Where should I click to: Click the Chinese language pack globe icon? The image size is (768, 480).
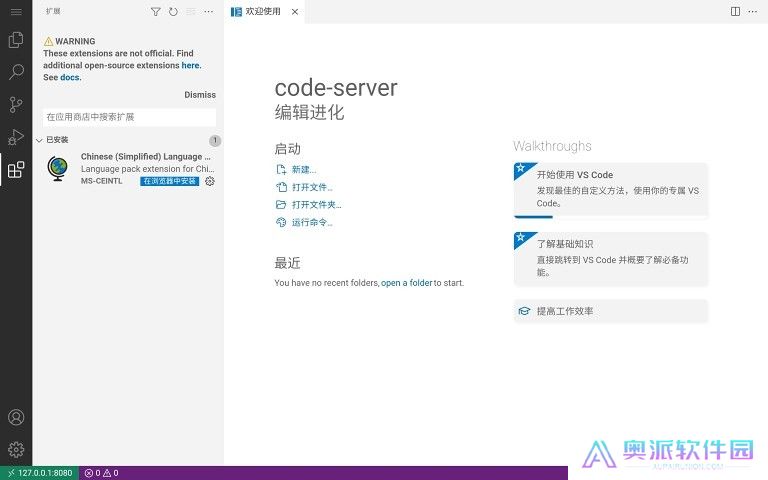(x=58, y=168)
